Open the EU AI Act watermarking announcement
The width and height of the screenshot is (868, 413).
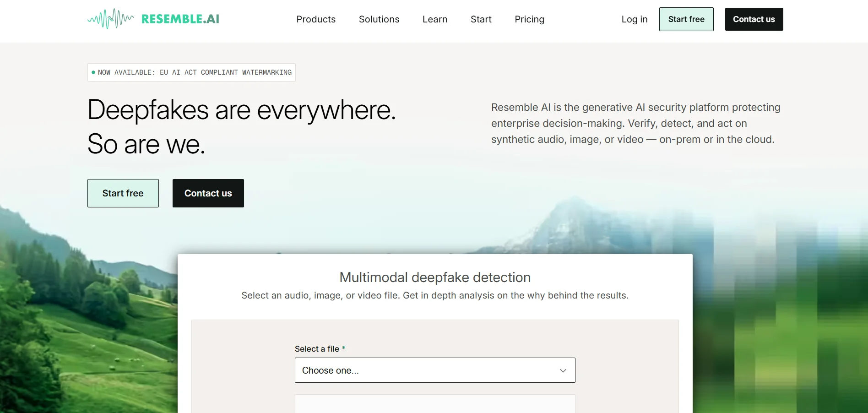point(191,72)
